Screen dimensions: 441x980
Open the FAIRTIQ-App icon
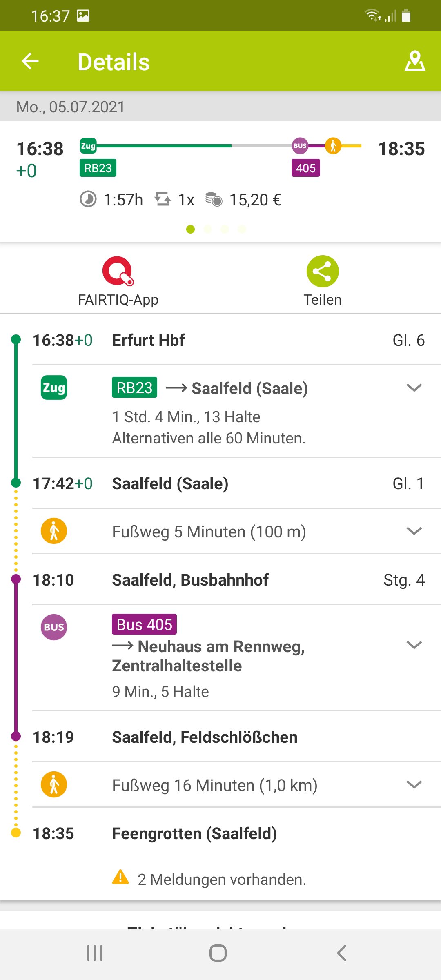pyautogui.click(x=118, y=272)
